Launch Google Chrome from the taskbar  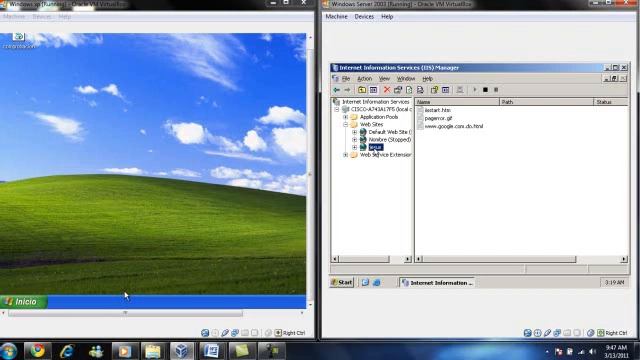[x=38, y=351]
